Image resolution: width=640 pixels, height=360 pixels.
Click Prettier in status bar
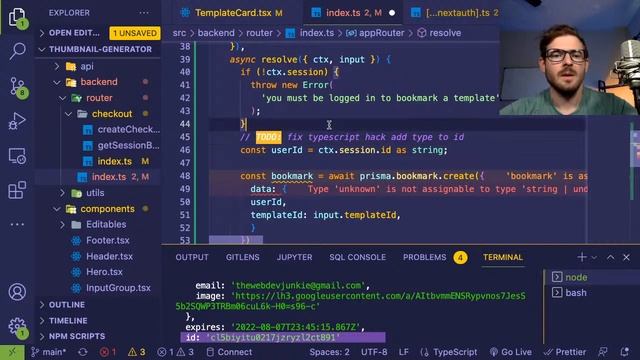pyautogui.click(x=564, y=352)
